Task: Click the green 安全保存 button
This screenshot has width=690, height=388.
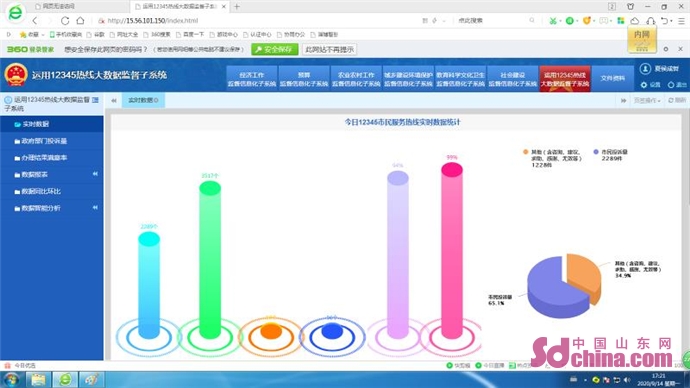Action: tap(275, 49)
